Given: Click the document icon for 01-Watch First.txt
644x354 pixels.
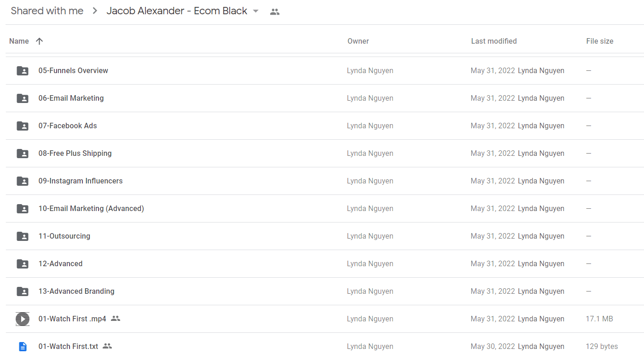Looking at the screenshot, I should click(x=23, y=347).
